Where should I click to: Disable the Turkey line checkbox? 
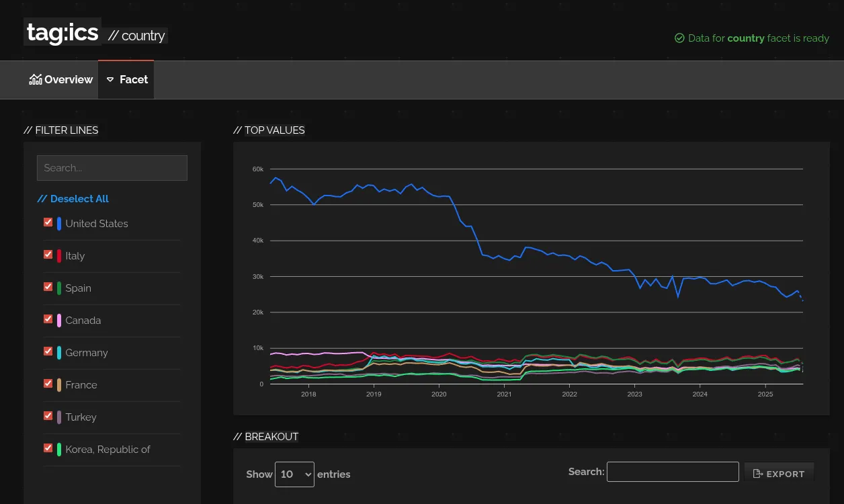click(48, 416)
